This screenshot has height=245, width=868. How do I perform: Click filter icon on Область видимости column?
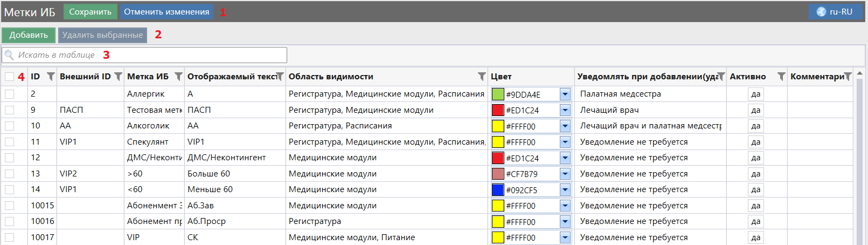click(482, 77)
